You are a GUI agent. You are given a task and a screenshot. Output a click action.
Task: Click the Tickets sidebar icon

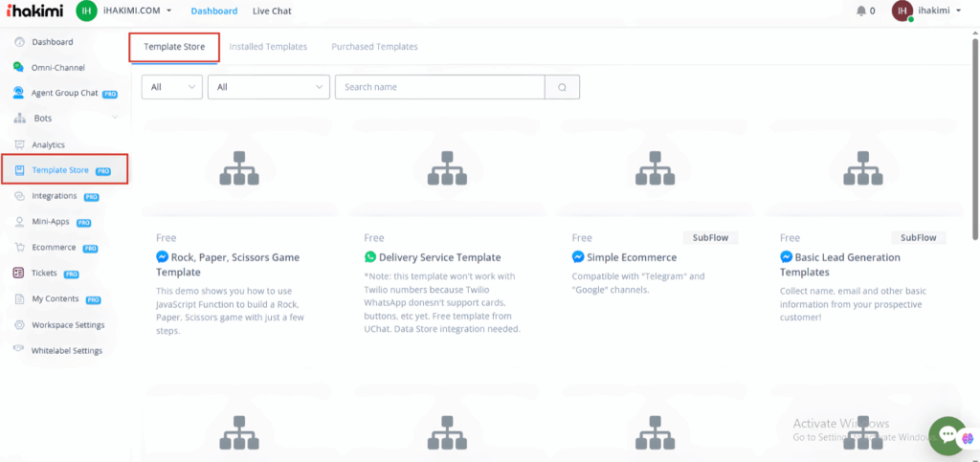pos(19,273)
